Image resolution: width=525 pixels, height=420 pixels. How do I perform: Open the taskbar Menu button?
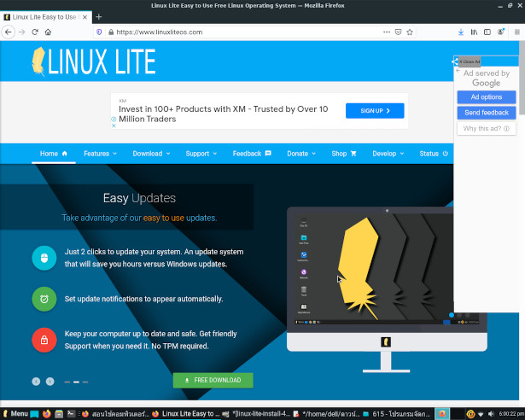pos(15,414)
